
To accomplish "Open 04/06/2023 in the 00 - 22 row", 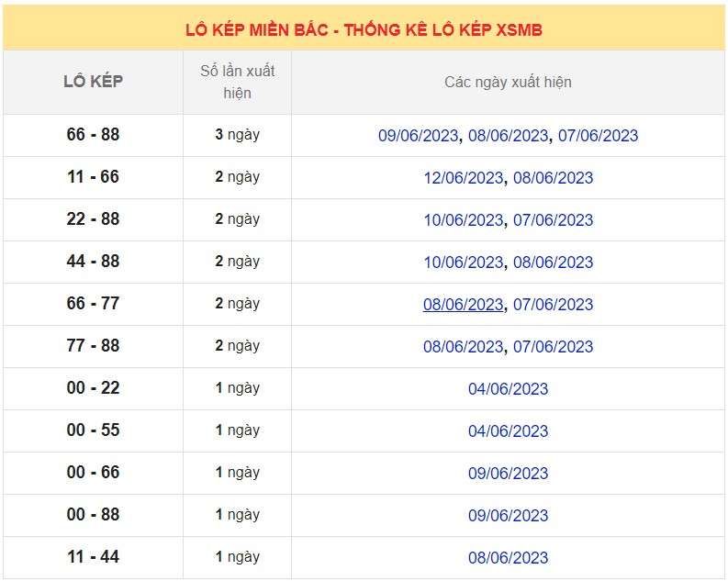I will click(508, 389).
